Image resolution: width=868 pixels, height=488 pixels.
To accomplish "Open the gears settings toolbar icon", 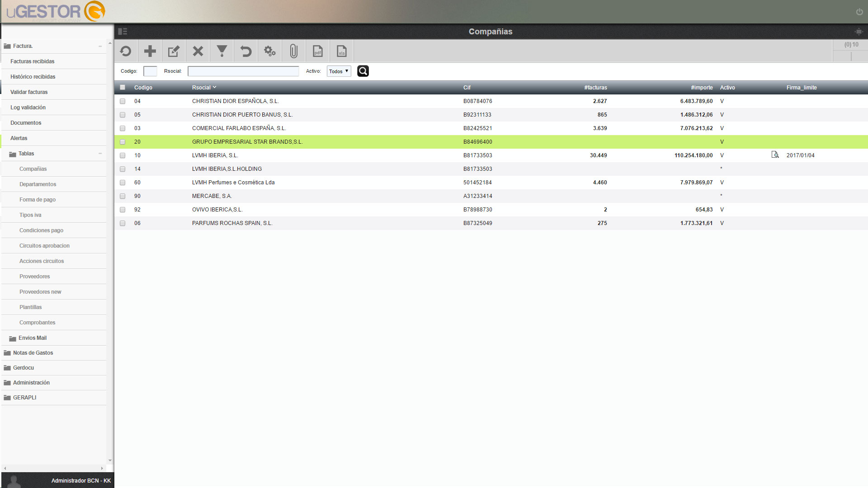I will (269, 51).
